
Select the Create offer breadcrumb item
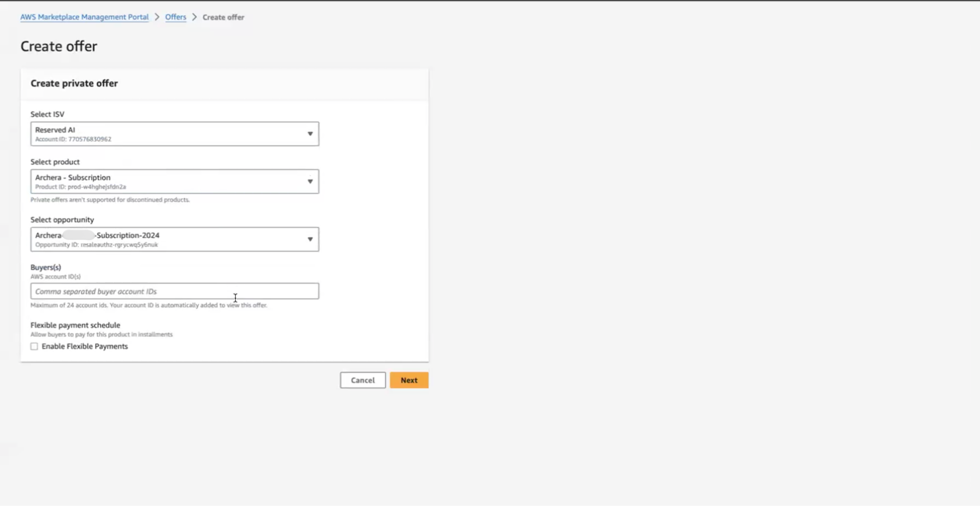223,17
